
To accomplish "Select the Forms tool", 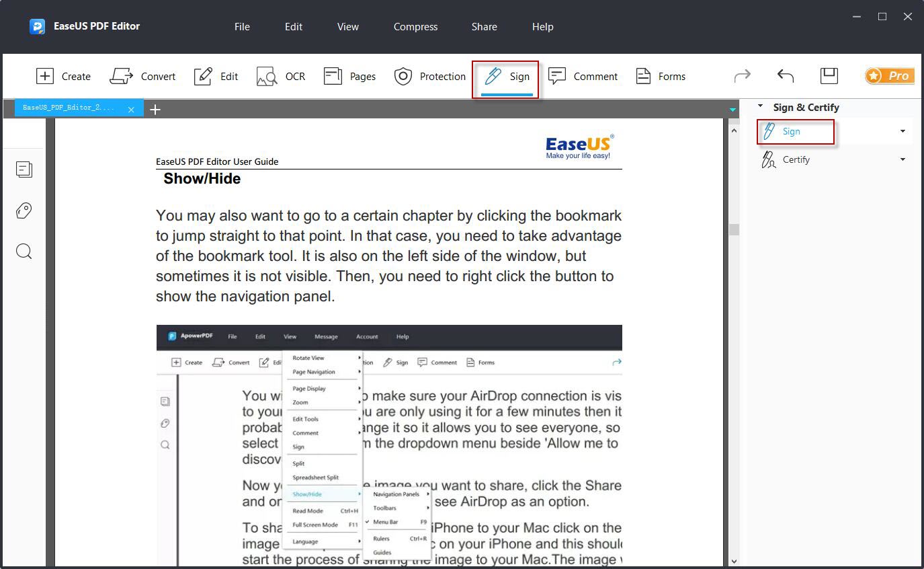I will click(661, 76).
